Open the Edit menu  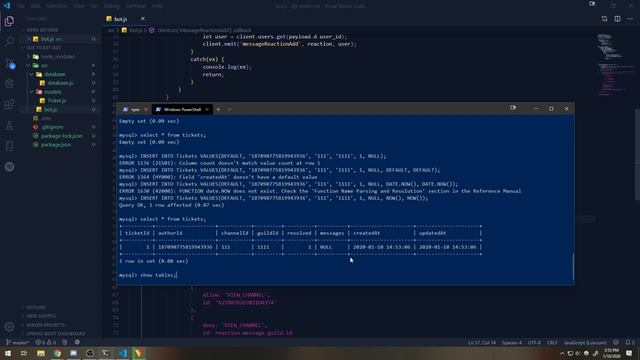35,6
